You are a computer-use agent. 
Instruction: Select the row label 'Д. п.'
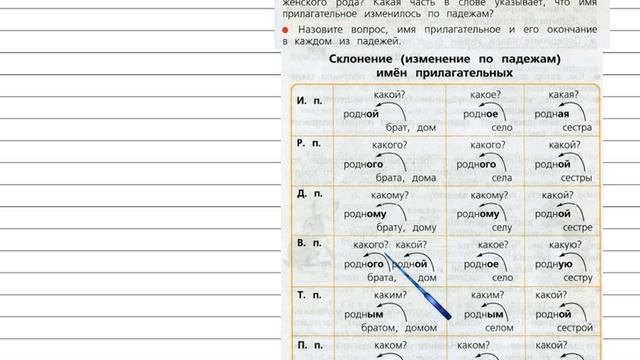pos(309,193)
